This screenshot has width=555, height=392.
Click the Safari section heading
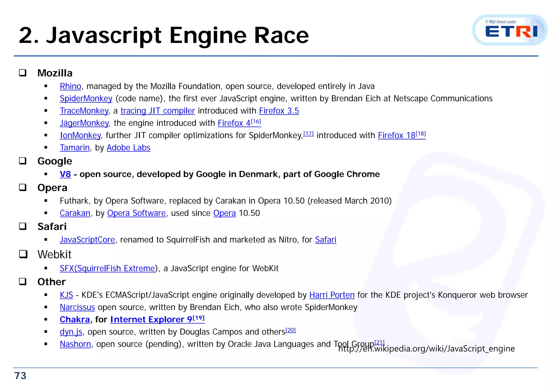[x=52, y=227]
